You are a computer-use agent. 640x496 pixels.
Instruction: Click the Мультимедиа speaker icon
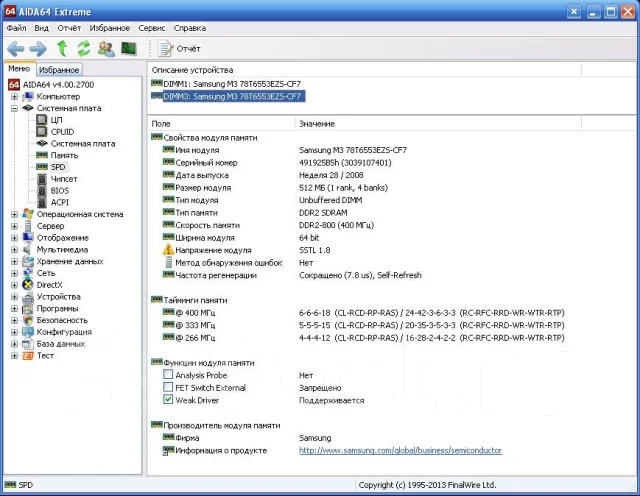point(27,249)
